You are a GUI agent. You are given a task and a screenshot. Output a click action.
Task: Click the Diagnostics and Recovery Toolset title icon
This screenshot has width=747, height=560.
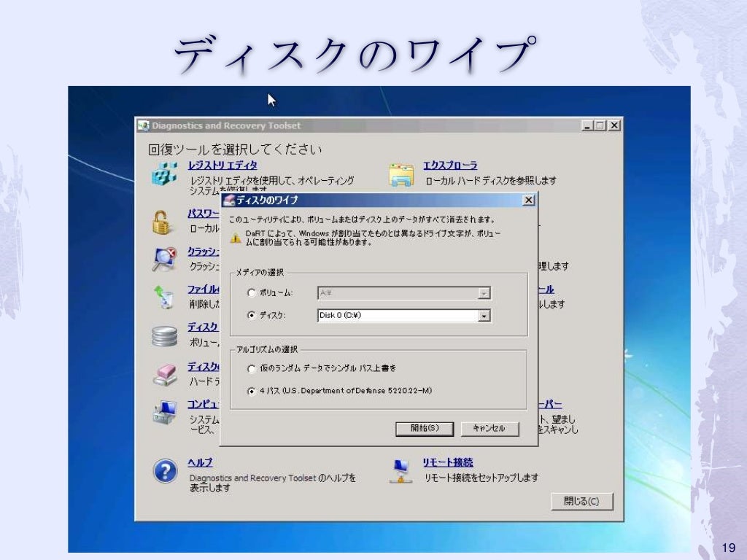click(144, 125)
